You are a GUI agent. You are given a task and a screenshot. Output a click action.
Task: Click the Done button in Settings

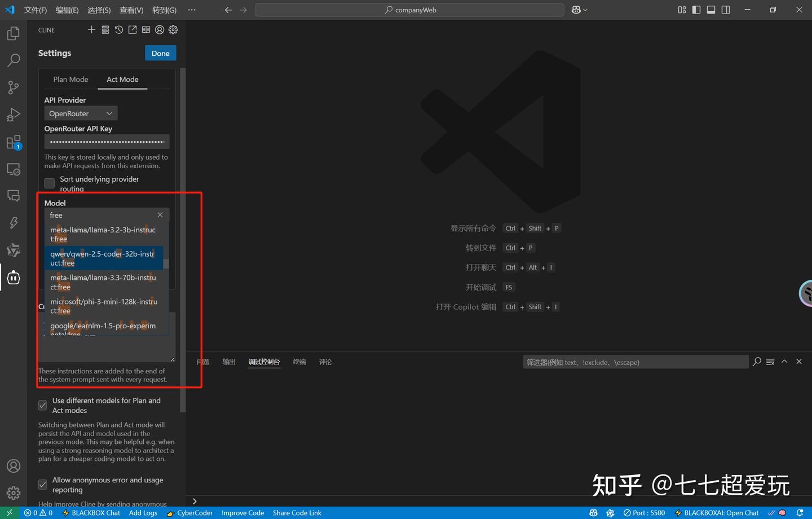point(160,52)
